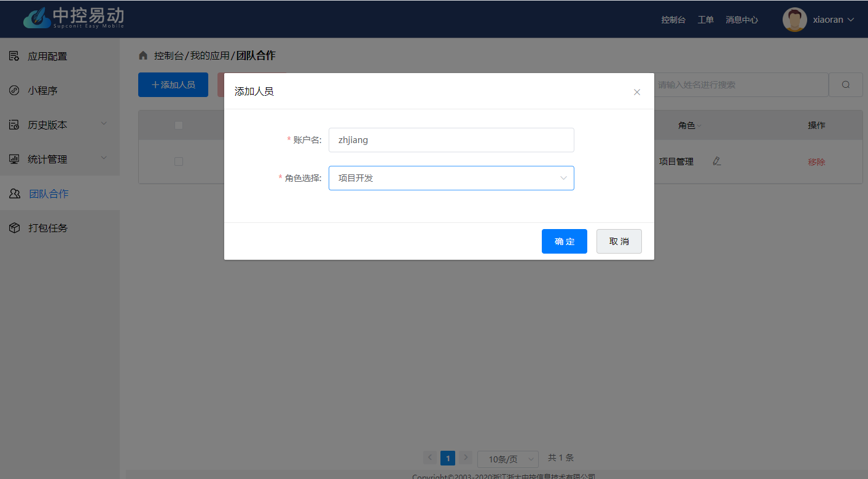Open the 10条/页 page size dropdown
868x479 pixels.
click(x=508, y=459)
